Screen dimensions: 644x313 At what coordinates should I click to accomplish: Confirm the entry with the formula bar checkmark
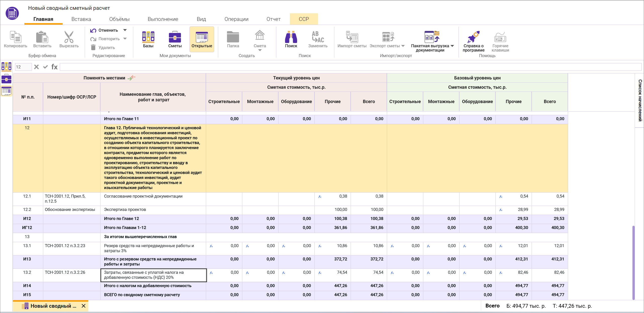click(x=45, y=67)
